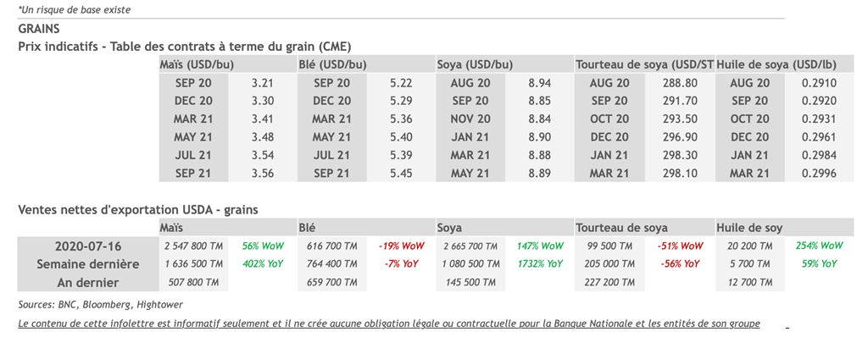Click the Blé (USD/bu) column header

[332, 64]
